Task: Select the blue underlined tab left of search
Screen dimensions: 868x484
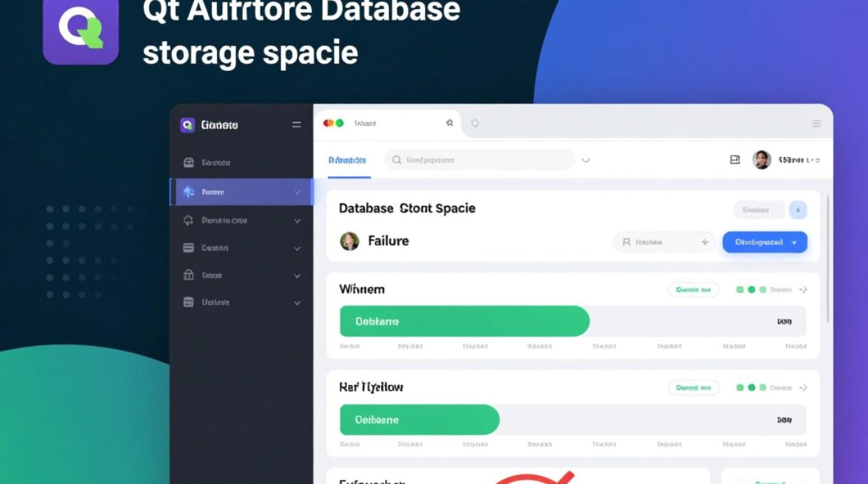Action: click(x=347, y=160)
